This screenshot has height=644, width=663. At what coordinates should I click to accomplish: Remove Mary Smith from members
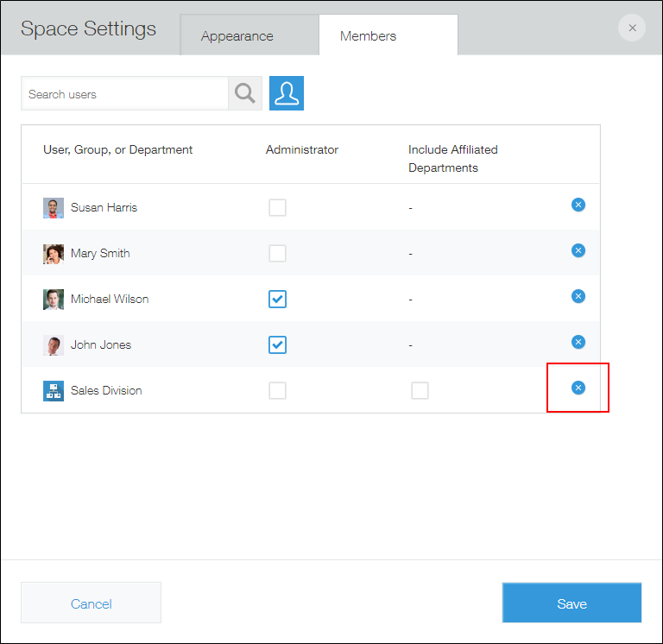(x=578, y=250)
